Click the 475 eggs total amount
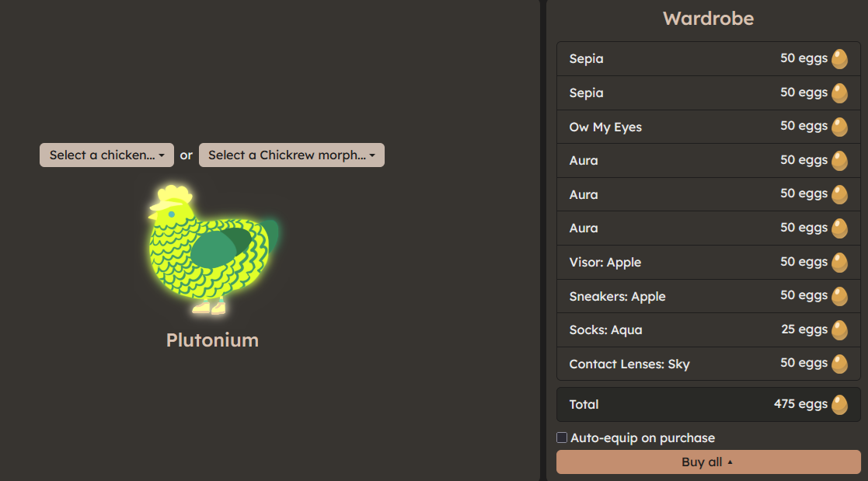 click(800, 404)
